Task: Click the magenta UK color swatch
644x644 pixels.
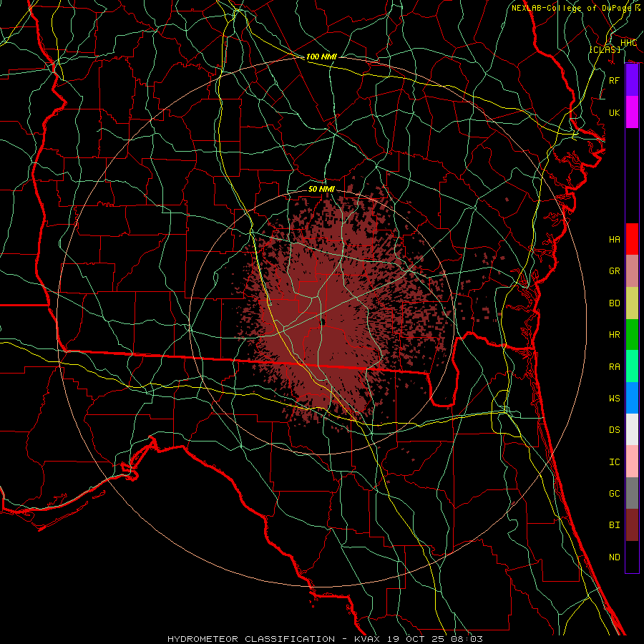Action: (632, 112)
